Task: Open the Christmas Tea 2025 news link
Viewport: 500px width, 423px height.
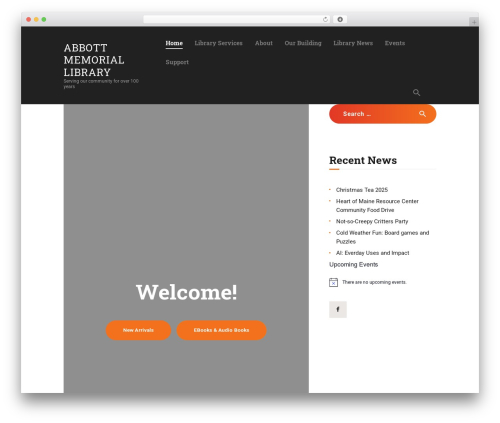Action: 362,190
